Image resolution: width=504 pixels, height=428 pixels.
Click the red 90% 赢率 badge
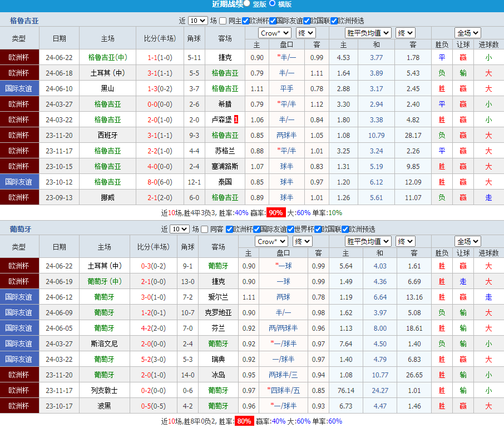point(275,212)
